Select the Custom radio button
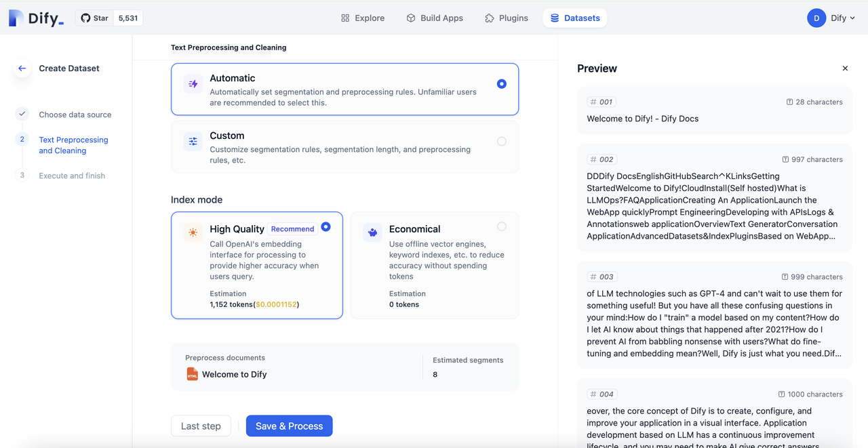Image resolution: width=868 pixels, height=448 pixels. point(501,142)
